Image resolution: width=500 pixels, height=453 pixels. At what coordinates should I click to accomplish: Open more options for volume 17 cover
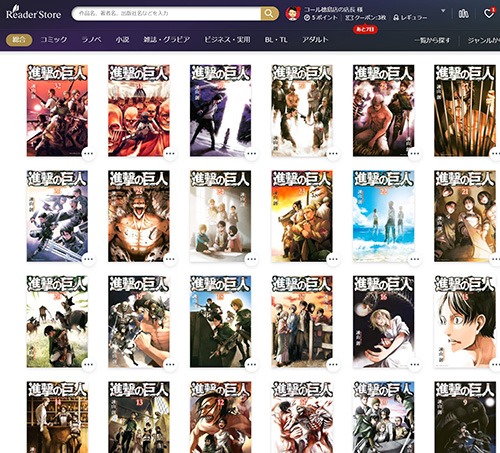coord(333,364)
